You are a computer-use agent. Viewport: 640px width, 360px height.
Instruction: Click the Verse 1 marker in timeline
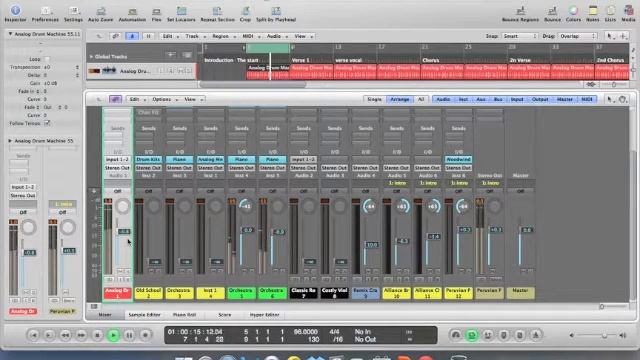coord(300,60)
